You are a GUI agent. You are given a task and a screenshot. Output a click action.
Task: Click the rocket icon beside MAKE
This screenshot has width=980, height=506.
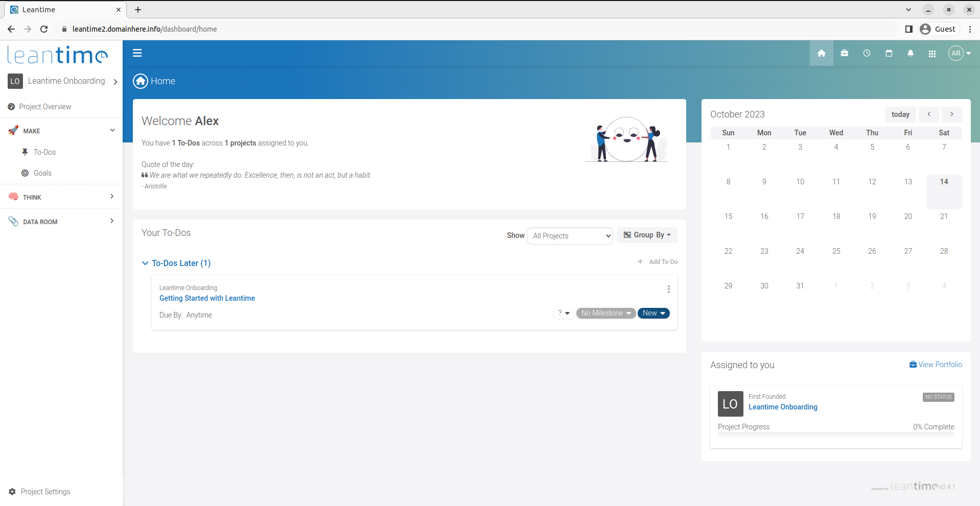pos(13,130)
